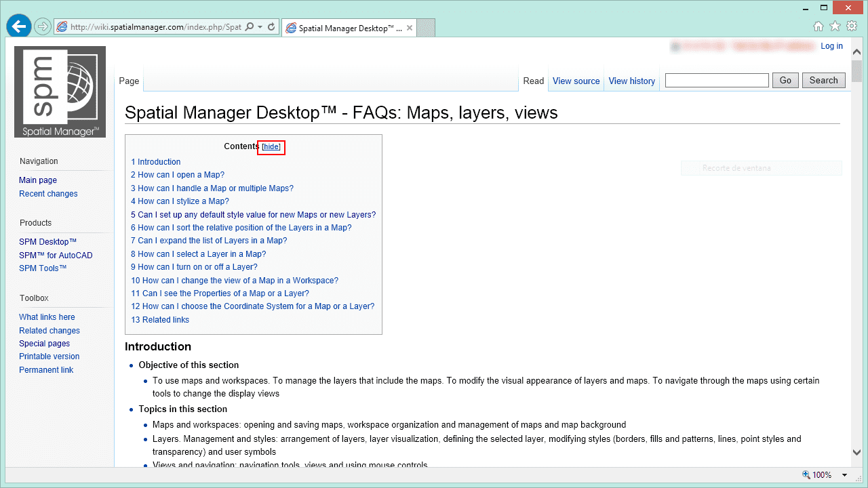Open the View source tab
This screenshot has height=488, width=868.
pyautogui.click(x=576, y=81)
